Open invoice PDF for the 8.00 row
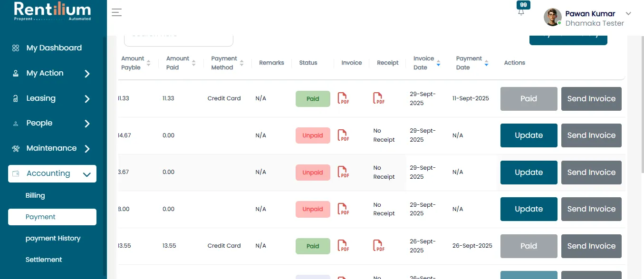This screenshot has width=644, height=279. [x=343, y=209]
